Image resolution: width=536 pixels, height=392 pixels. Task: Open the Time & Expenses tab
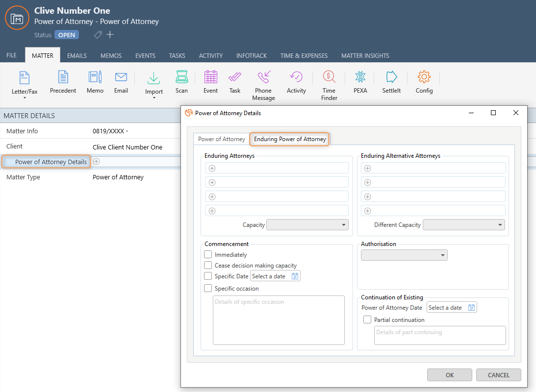tap(304, 56)
